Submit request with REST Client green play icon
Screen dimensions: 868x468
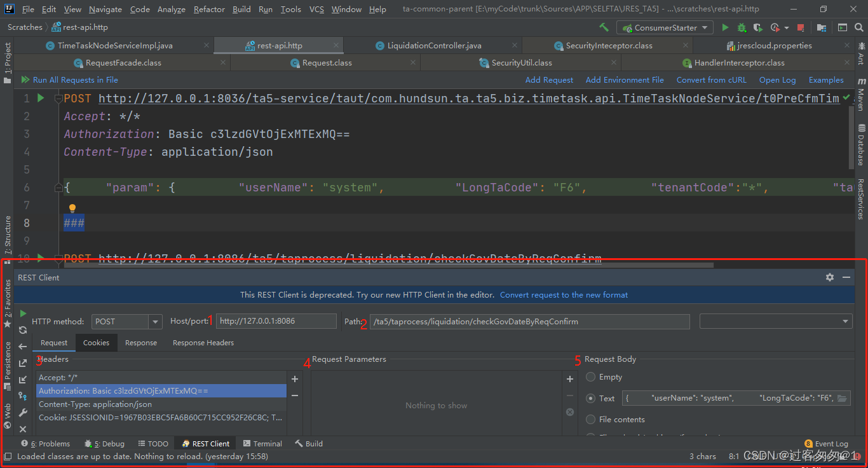(x=23, y=313)
